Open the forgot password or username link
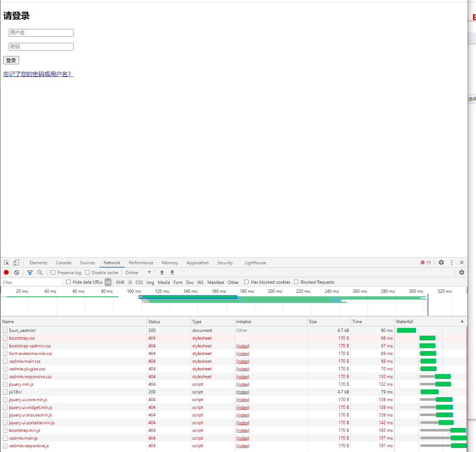This screenshot has width=476, height=452. point(38,74)
